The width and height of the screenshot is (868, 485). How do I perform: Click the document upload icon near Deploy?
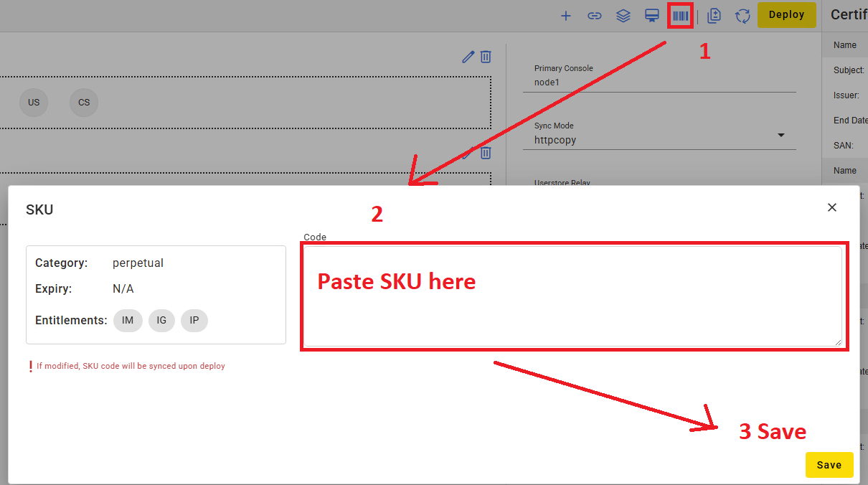point(714,16)
